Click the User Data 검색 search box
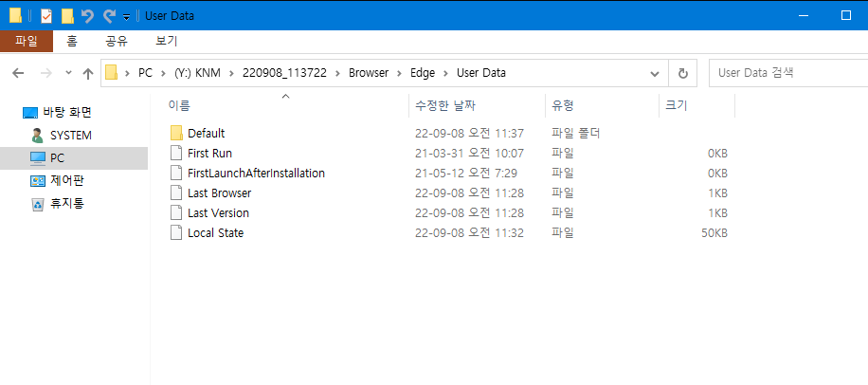Screen dimensions: 868x385 788,73
